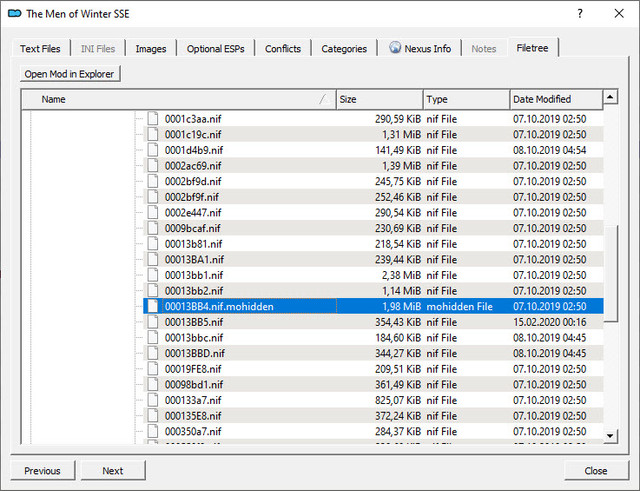Open the Images tab
The height and width of the screenshot is (491, 640).
coord(151,49)
